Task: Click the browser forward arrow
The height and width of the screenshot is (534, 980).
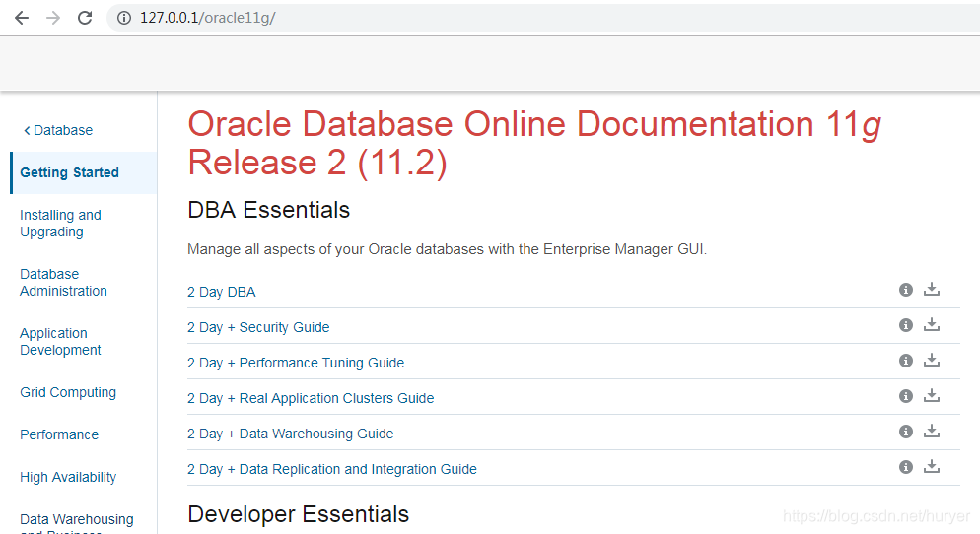Action: coord(53,18)
